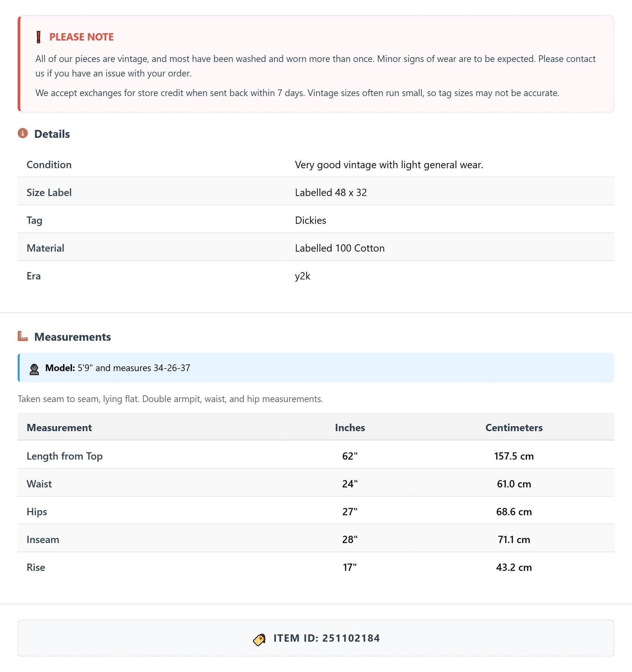The image size is (632, 672).
Task: Click the red exclamation mark icon
Action: point(39,37)
